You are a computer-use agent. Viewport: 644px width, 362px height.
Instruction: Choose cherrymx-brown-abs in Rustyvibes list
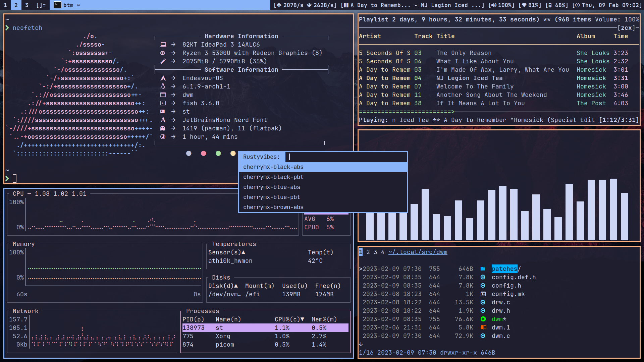pyautogui.click(x=273, y=207)
